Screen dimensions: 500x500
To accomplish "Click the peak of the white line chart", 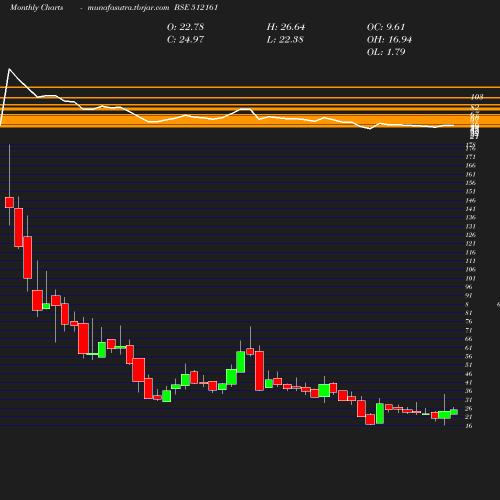I will (9, 69).
